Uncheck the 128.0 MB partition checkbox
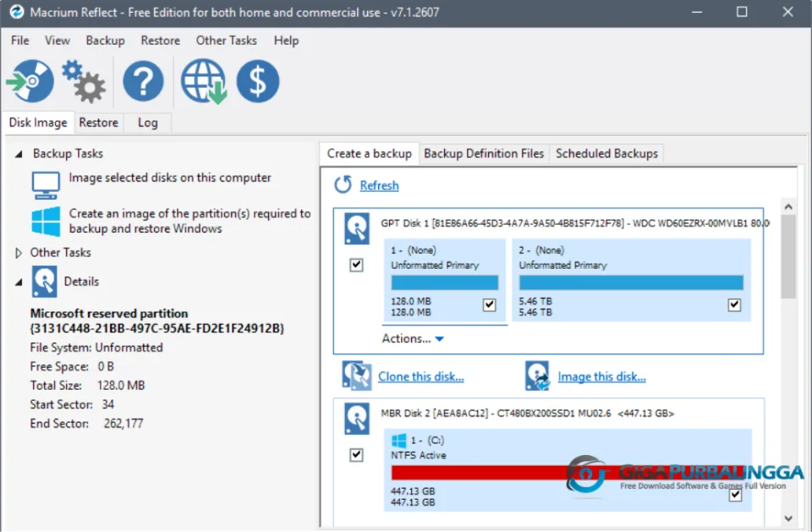Screen dimensions: 812x532 (x=490, y=304)
